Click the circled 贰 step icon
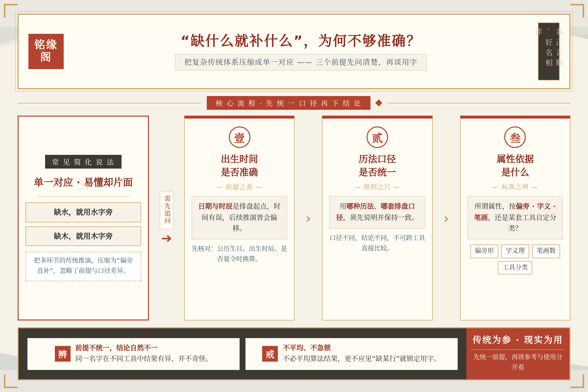This screenshot has width=588, height=392. tap(377, 137)
